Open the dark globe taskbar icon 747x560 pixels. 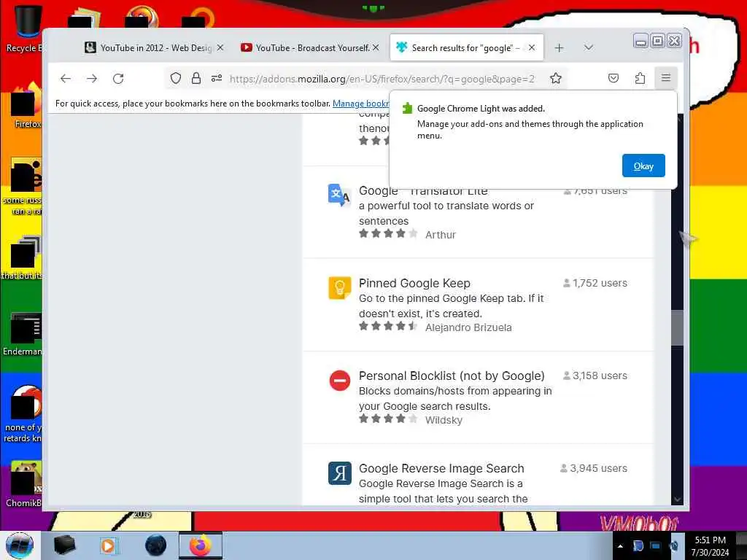(x=155, y=545)
